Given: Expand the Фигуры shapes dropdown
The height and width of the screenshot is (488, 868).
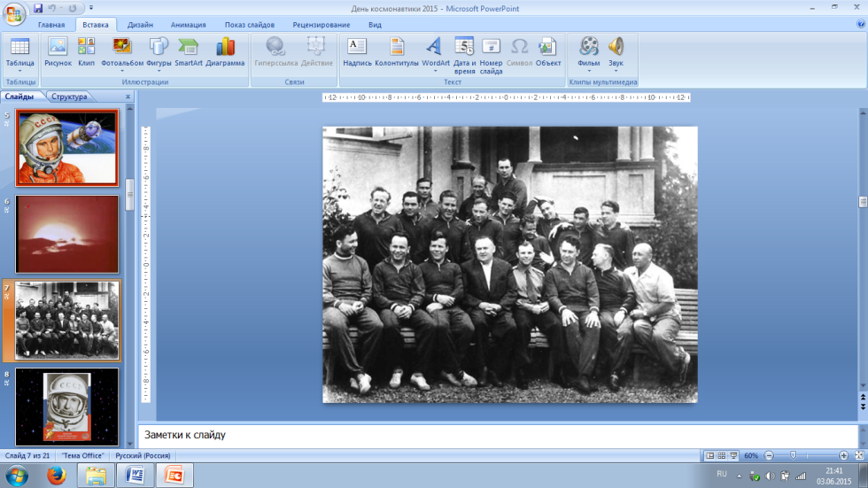Looking at the screenshot, I should (x=159, y=71).
